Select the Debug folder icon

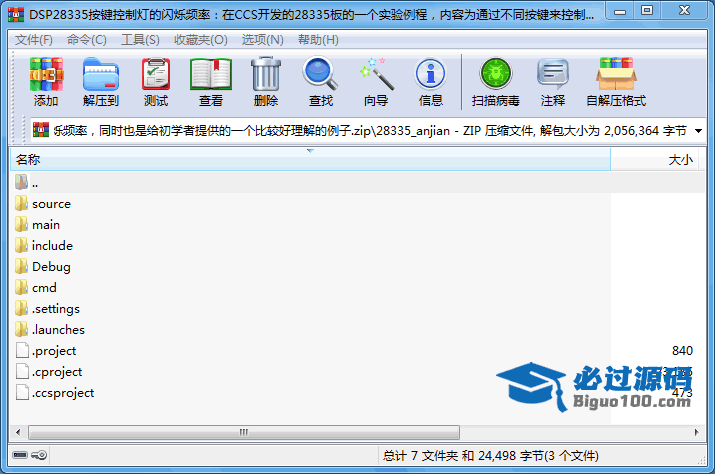[21, 266]
